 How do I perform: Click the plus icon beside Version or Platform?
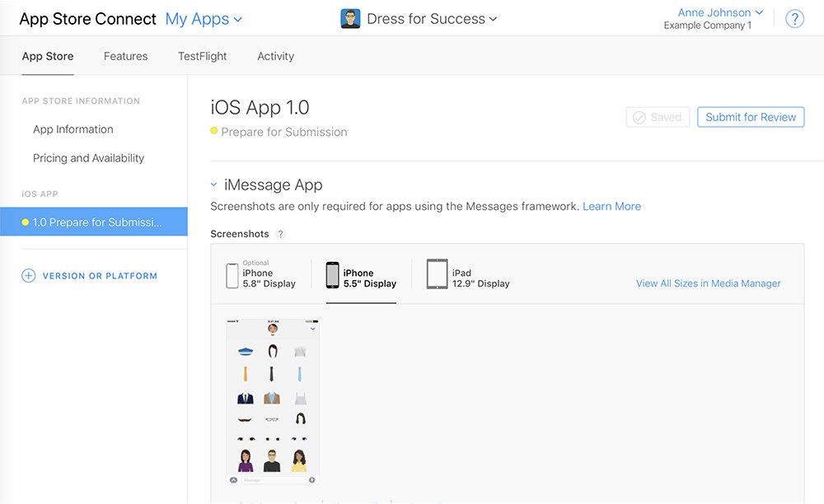tap(28, 276)
